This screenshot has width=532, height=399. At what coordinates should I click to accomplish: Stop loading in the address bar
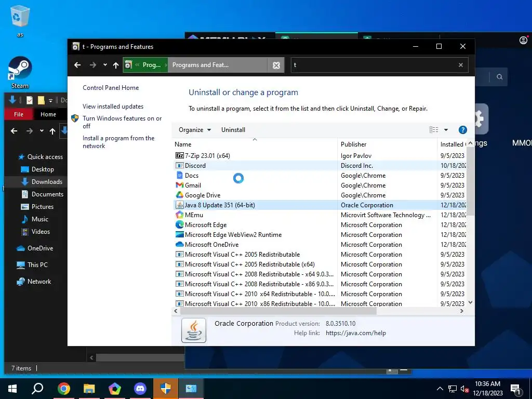click(x=276, y=65)
